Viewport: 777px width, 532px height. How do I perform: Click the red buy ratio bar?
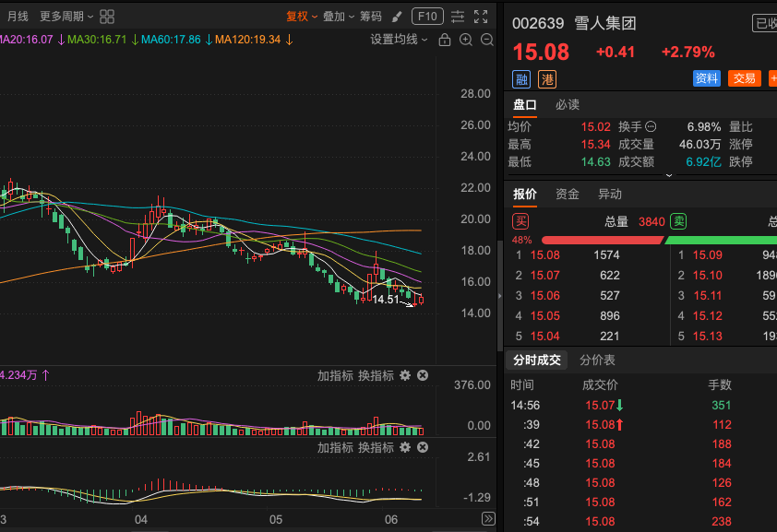(602, 240)
